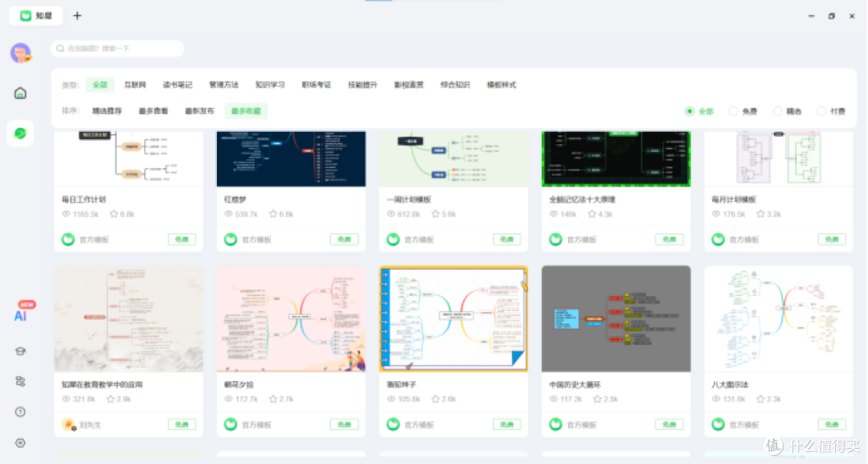
Task: Open the settings gear in sidebar
Action: point(20,443)
